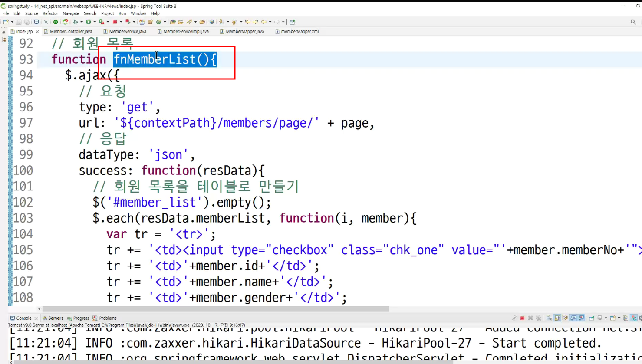Open the Navigate menu
The height and width of the screenshot is (364, 642).
coord(71,13)
